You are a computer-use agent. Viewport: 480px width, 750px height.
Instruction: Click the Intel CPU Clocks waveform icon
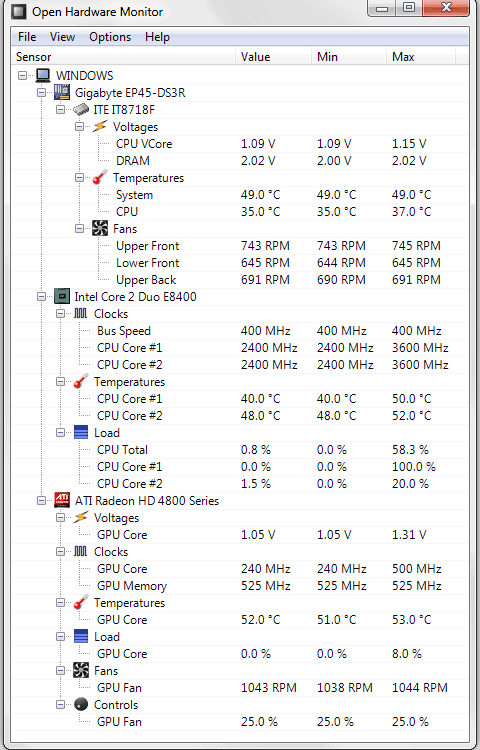pyautogui.click(x=81, y=314)
